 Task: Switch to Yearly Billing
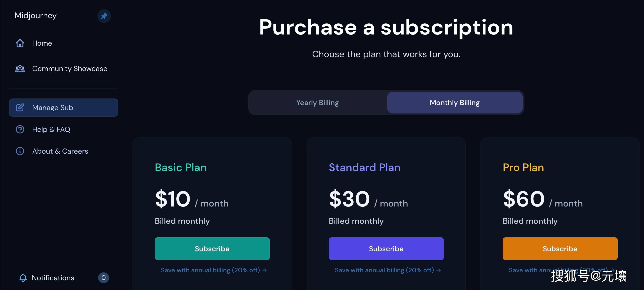pos(317,103)
